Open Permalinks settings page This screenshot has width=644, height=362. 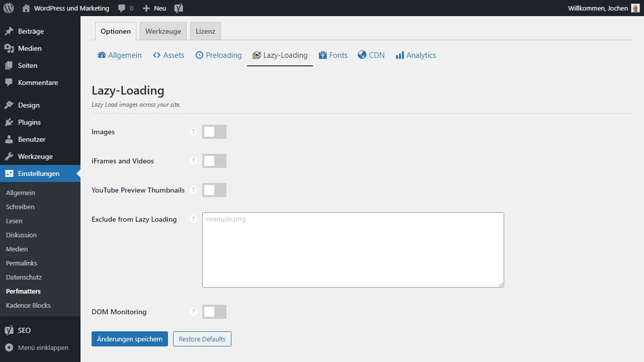pyautogui.click(x=22, y=263)
